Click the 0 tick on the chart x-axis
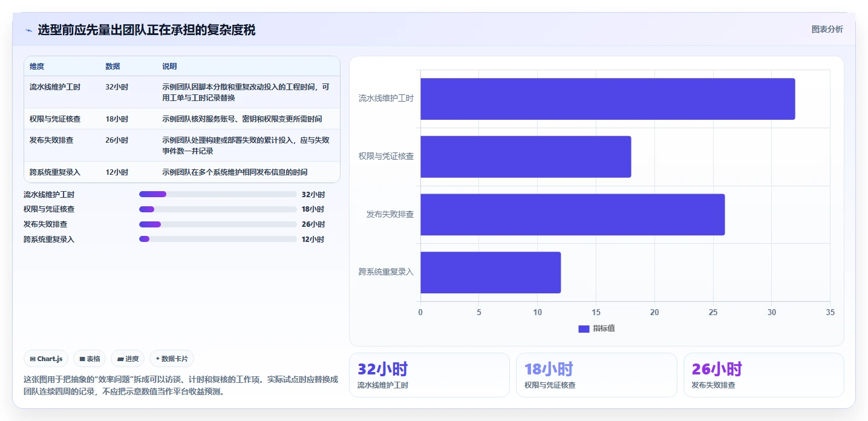 [420, 312]
